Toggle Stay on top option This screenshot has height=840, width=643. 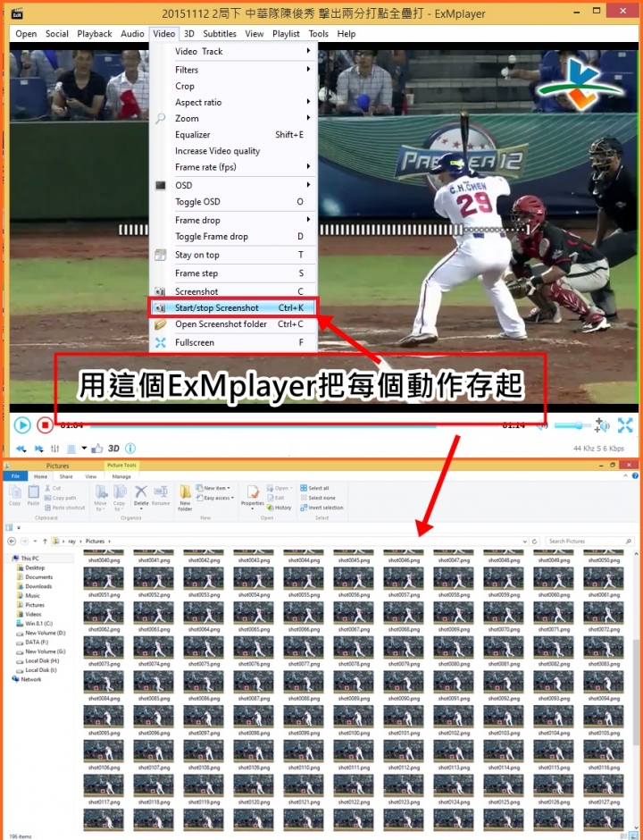(233, 255)
